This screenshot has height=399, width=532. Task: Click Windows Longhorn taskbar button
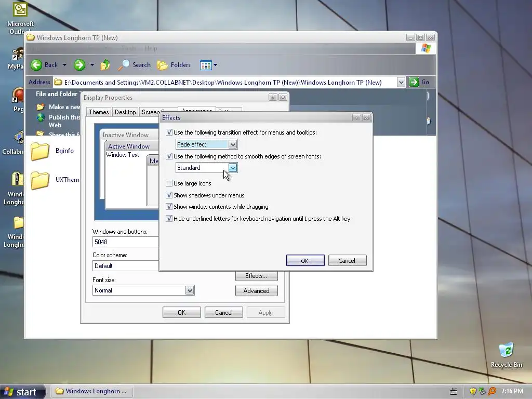click(92, 391)
